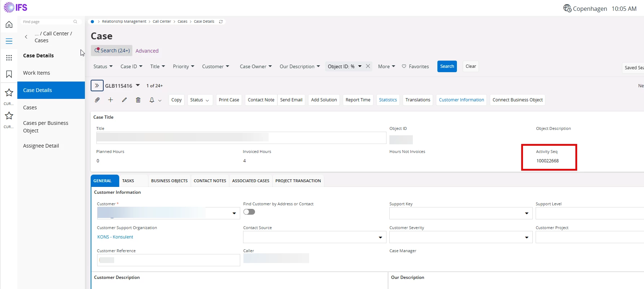Click the first star favorite icon
644x289 pixels.
coord(9,93)
